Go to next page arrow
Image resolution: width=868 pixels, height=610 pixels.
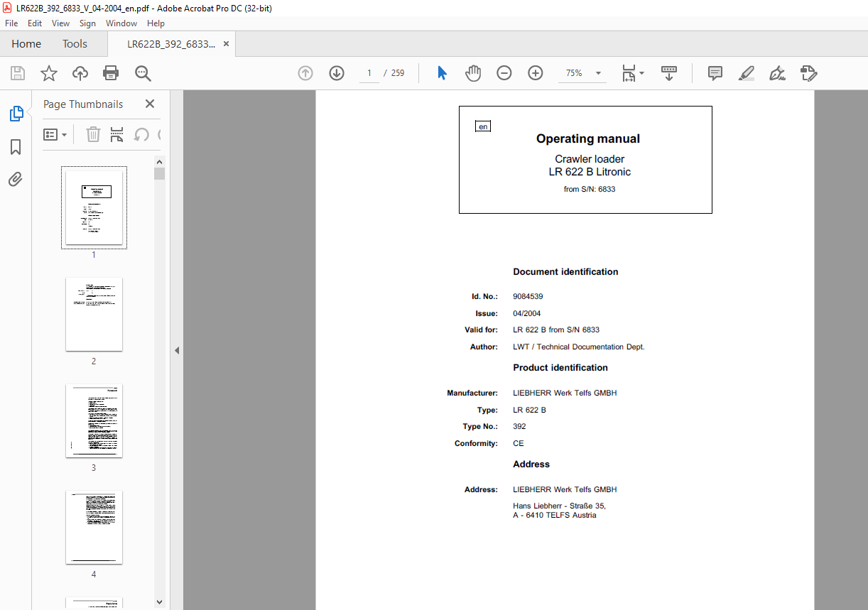337,73
